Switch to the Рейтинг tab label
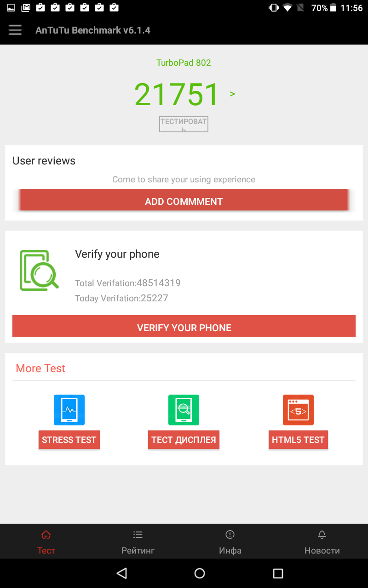Image resolution: width=368 pixels, height=588 pixels. point(138,550)
